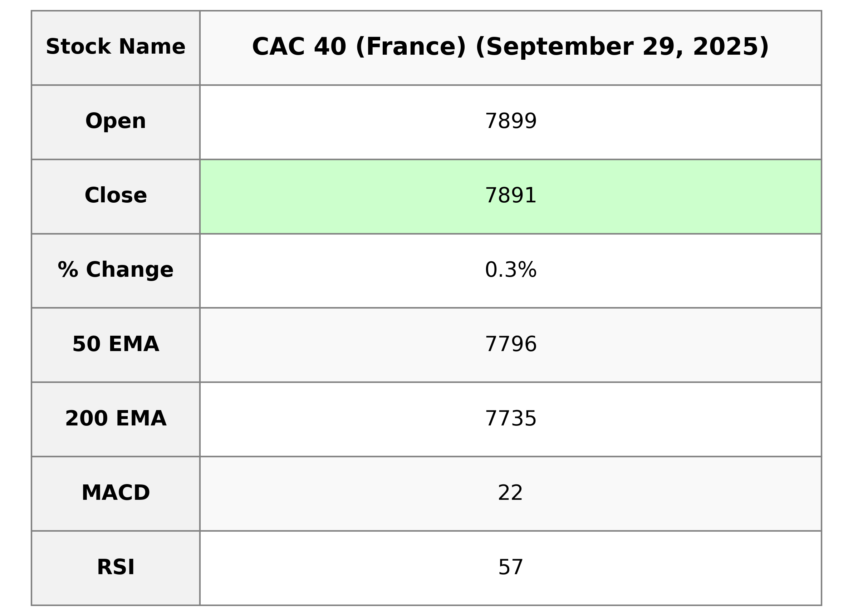Click the Close row label
Screen dimensions: 853x616
pos(116,196)
